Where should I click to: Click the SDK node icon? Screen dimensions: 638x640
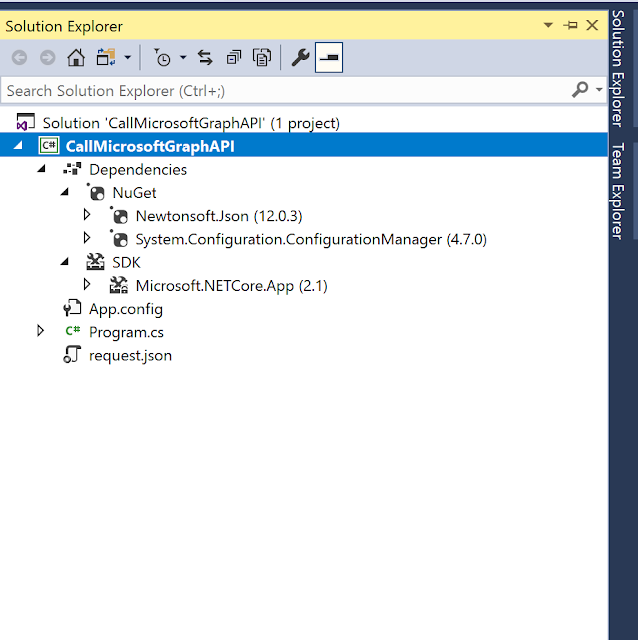[96, 262]
